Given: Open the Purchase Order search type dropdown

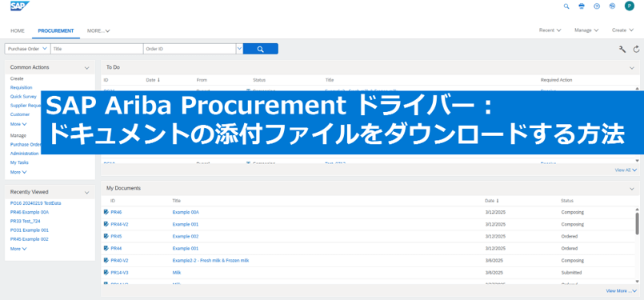Looking at the screenshot, I should (27, 49).
